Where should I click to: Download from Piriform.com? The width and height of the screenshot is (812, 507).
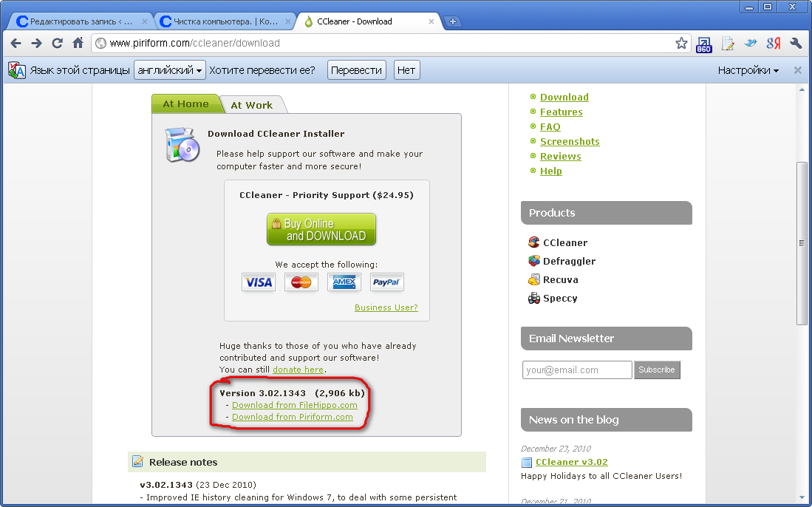pyautogui.click(x=293, y=417)
